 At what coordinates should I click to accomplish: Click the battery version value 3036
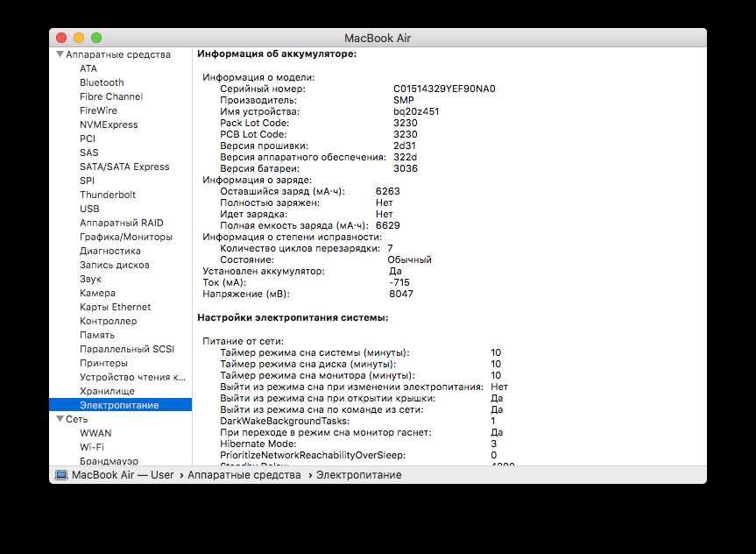click(x=406, y=168)
